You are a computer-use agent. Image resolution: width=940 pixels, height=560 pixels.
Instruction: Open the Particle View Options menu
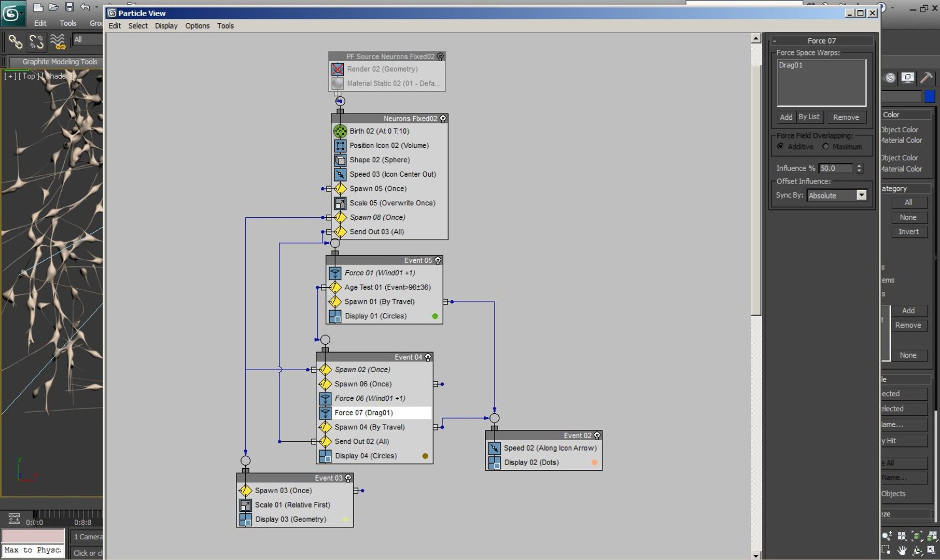click(x=198, y=26)
